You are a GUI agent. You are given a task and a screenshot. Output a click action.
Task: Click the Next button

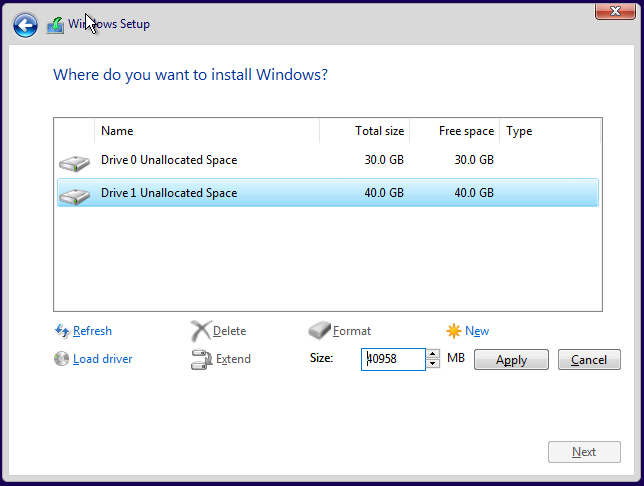click(x=584, y=452)
